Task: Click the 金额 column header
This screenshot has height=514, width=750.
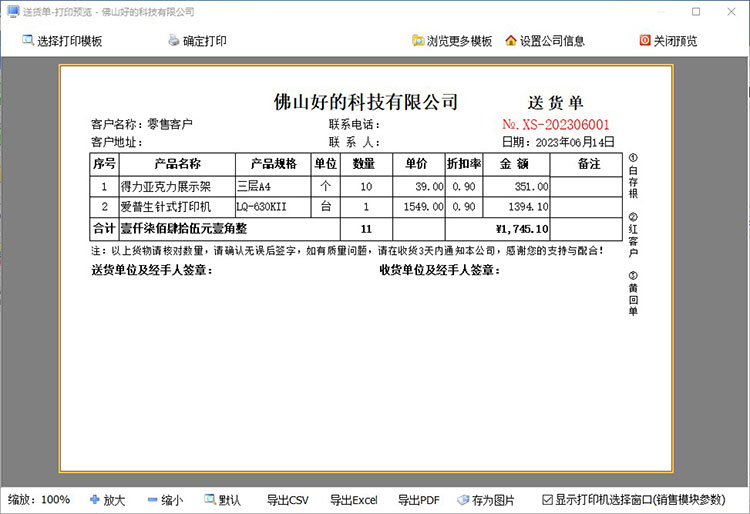Action: tap(516, 164)
